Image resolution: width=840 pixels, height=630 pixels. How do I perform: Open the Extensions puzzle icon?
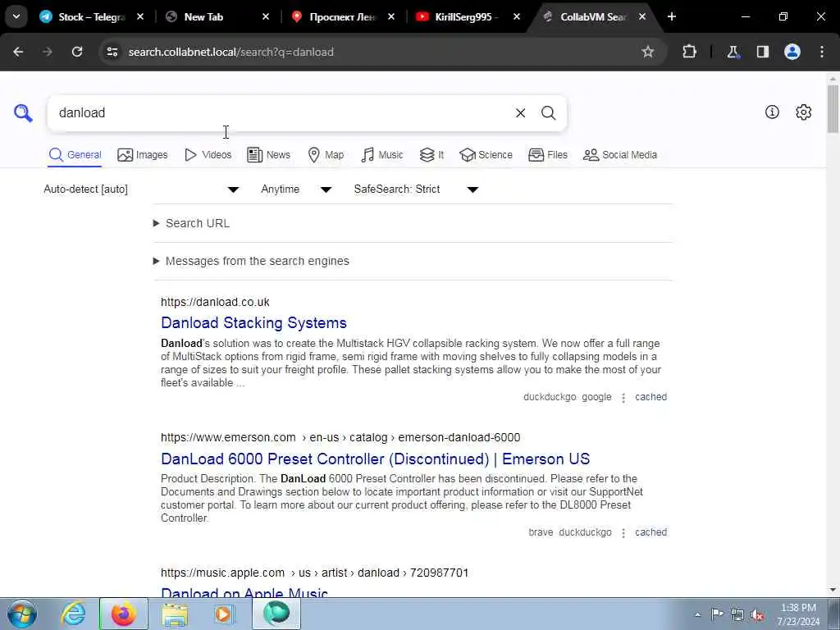pos(689,52)
